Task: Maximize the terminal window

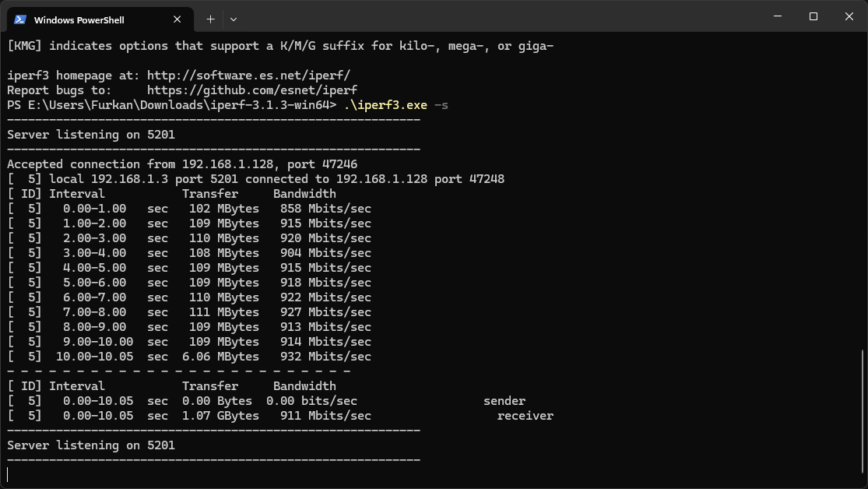Action: pos(814,16)
